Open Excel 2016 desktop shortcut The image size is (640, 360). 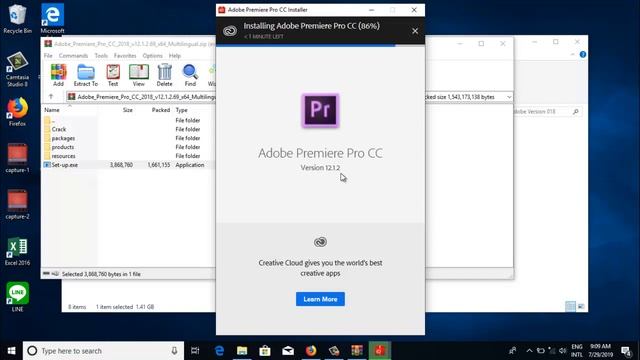17,251
